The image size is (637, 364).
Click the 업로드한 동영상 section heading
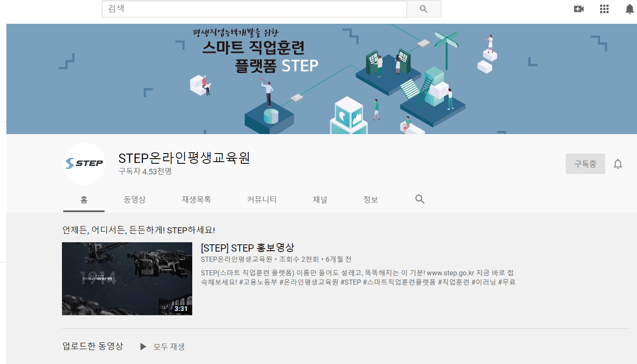point(93,346)
